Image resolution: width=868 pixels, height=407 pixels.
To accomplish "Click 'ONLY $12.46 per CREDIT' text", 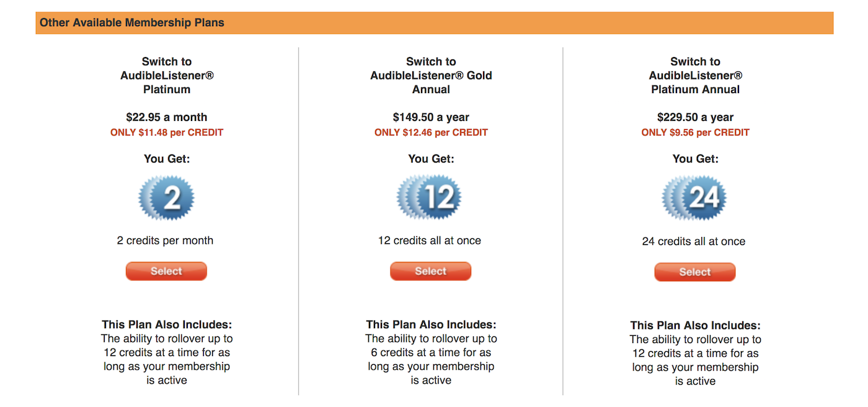I will tap(430, 132).
